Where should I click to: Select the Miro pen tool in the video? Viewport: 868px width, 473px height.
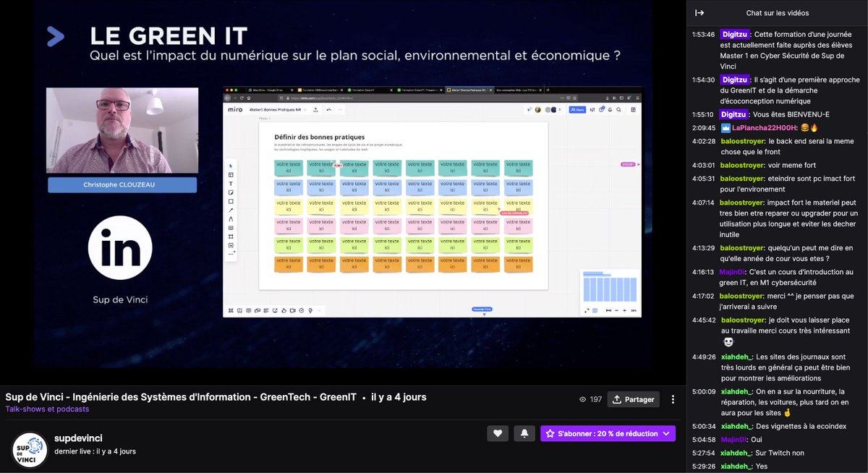tap(231, 218)
